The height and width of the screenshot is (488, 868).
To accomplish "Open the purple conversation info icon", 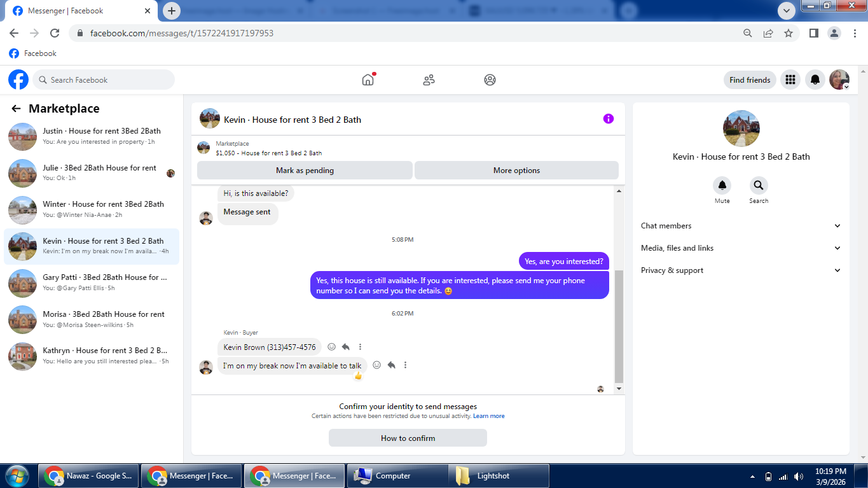I will (609, 118).
